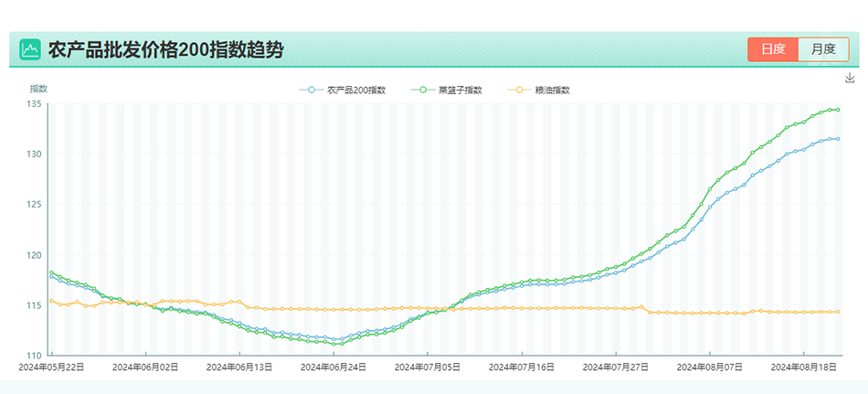The image size is (868, 394).
Task: Click the 农产品批发价格200指数趋势 title
Action: click(164, 49)
